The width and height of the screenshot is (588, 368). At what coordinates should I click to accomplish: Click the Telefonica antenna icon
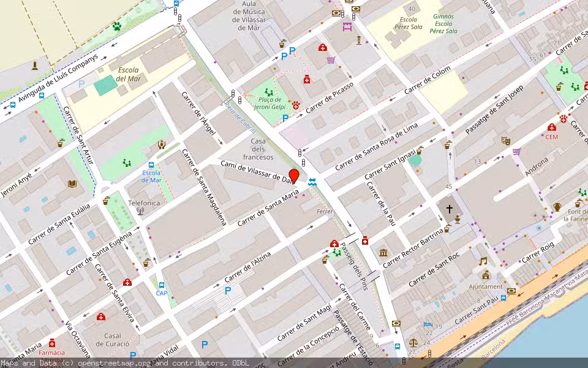click(x=140, y=212)
